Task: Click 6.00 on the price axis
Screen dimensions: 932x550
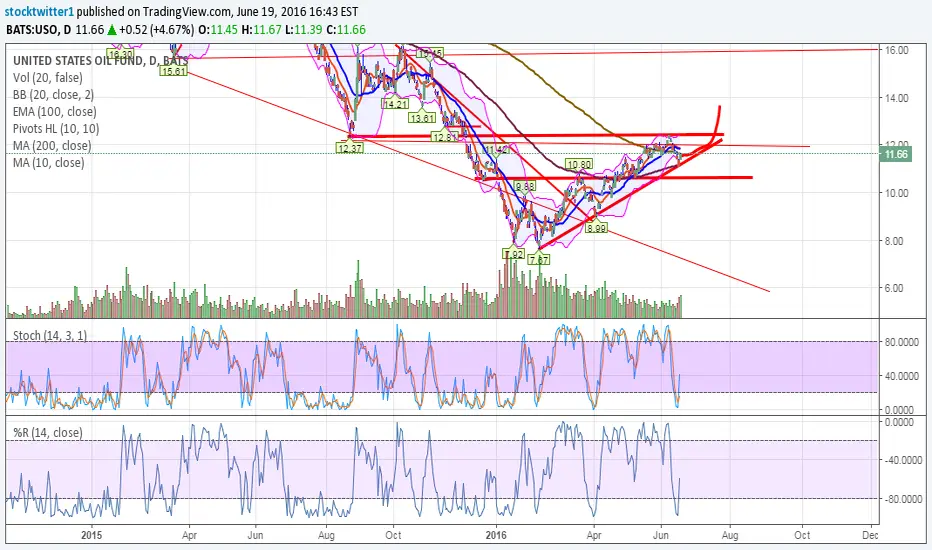Action: pos(896,288)
